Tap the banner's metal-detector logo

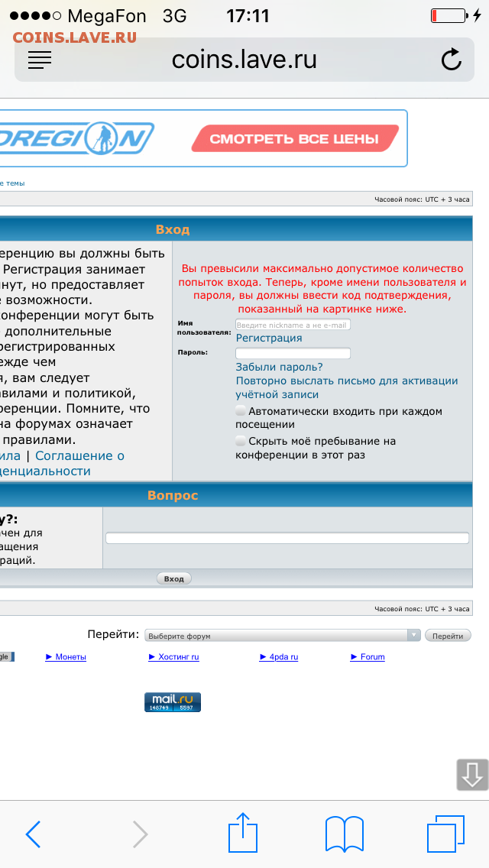[x=77, y=138]
